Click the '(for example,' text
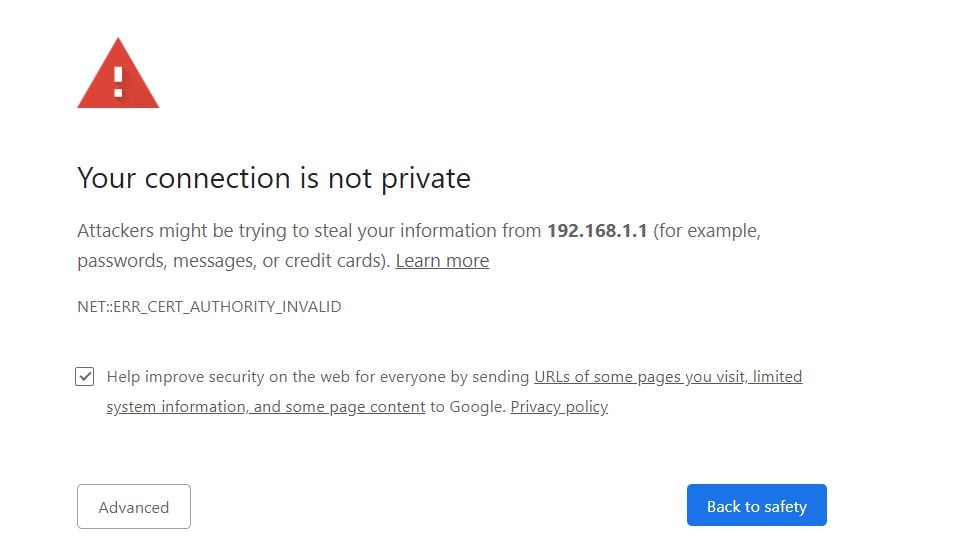This screenshot has height=550, width=961. pyautogui.click(x=707, y=231)
